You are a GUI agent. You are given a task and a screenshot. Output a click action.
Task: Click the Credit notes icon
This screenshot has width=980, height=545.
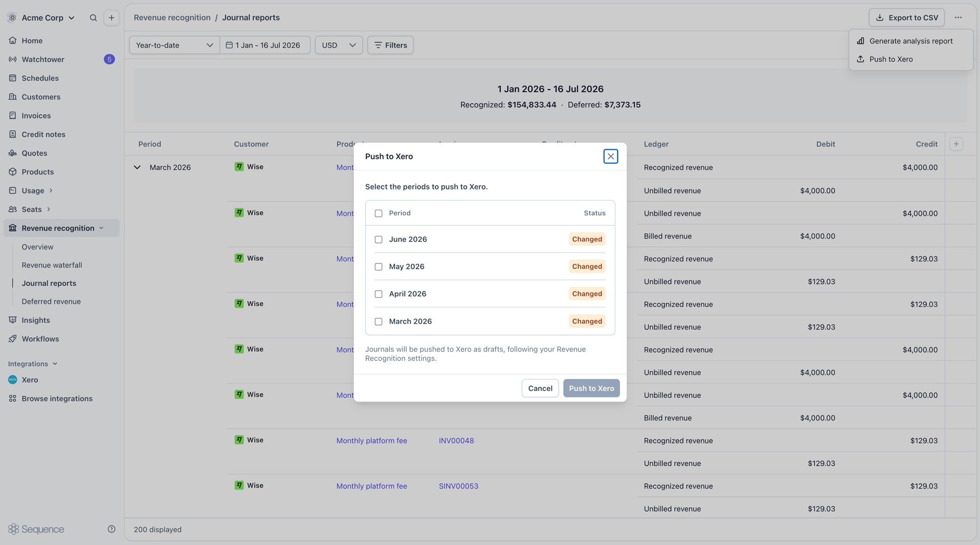click(13, 134)
